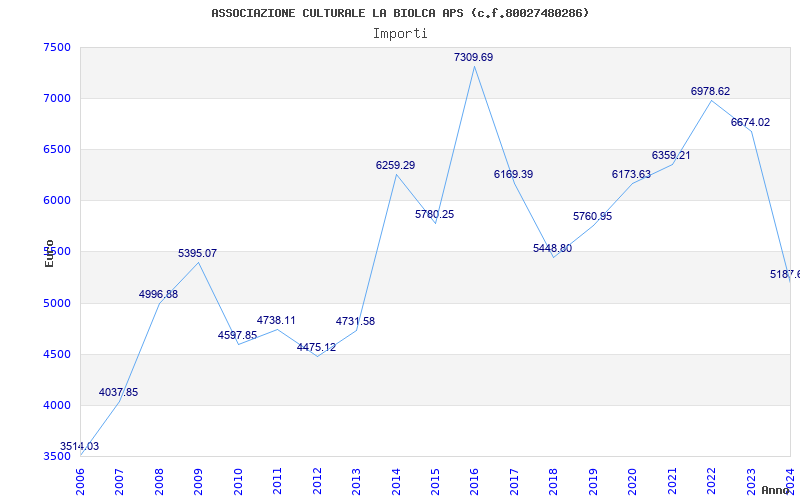Click the 2007 x-axis year label

119,482
